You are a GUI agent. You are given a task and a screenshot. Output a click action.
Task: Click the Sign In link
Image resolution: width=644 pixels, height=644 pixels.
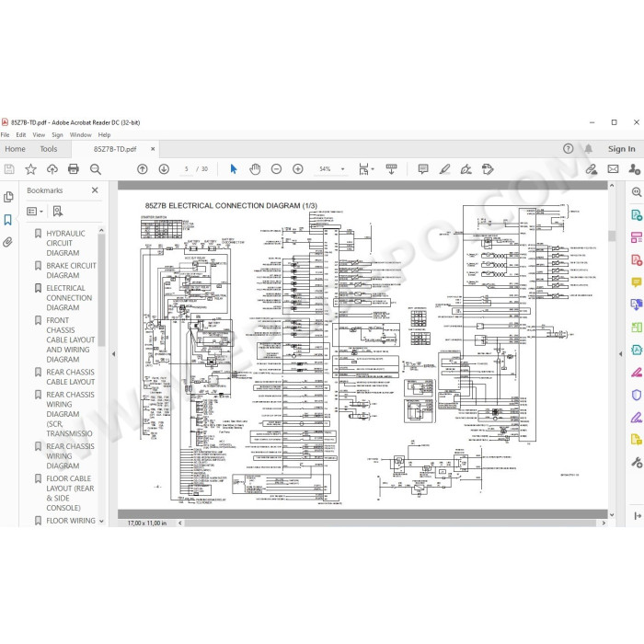621,149
